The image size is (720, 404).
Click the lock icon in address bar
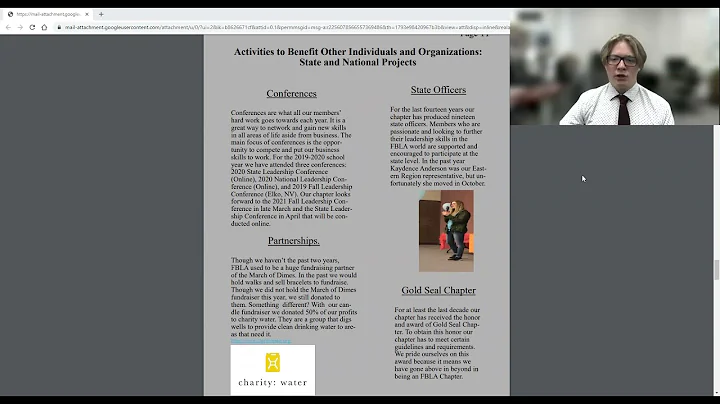(59, 28)
